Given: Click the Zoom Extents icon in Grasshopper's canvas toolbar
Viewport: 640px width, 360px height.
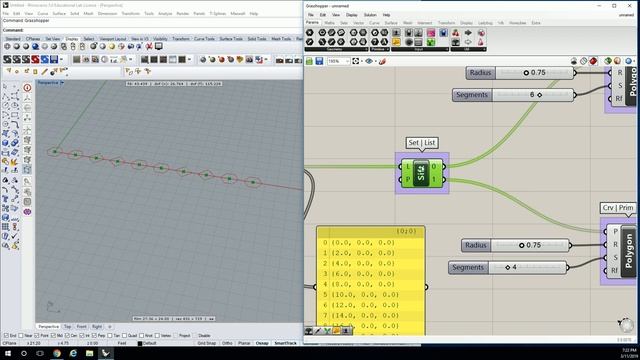Looking at the screenshot, I should 356,61.
